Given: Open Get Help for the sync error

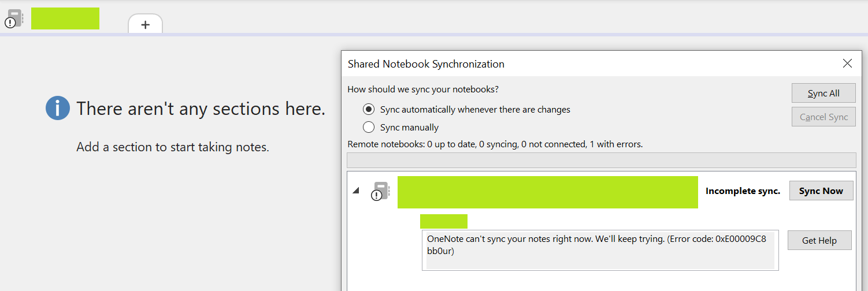Looking at the screenshot, I should [x=819, y=241].
